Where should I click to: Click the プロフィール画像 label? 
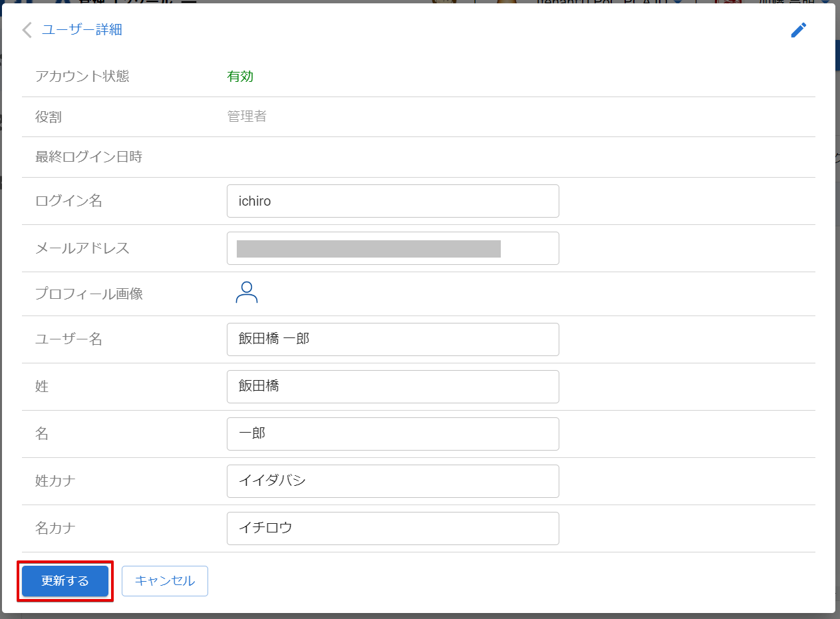tap(89, 294)
